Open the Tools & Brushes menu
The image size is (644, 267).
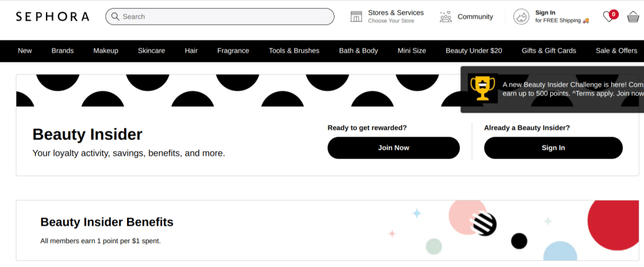(294, 50)
